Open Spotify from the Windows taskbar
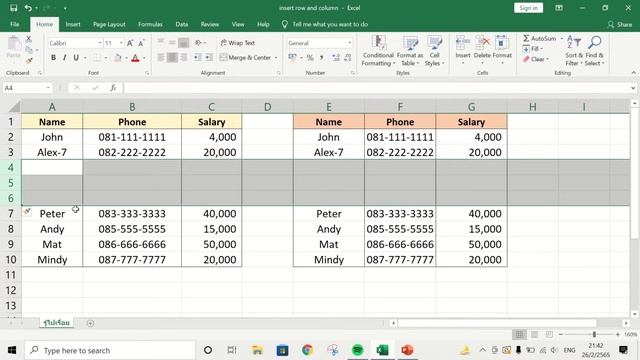 click(358, 350)
